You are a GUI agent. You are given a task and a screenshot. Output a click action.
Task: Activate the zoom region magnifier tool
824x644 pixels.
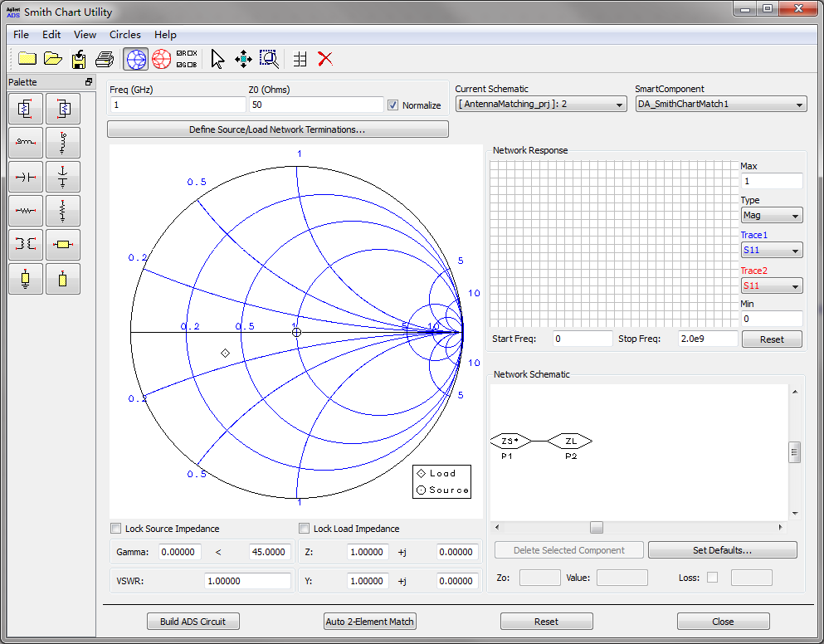270,59
